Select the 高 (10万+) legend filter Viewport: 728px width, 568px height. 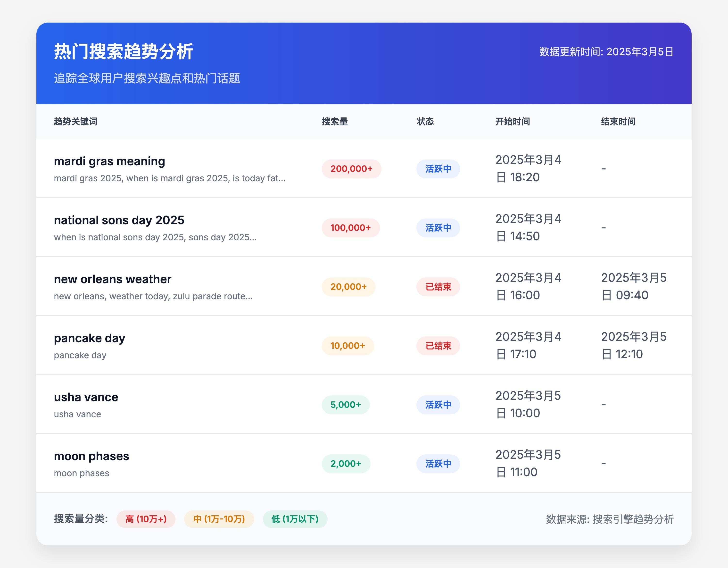[x=146, y=519]
